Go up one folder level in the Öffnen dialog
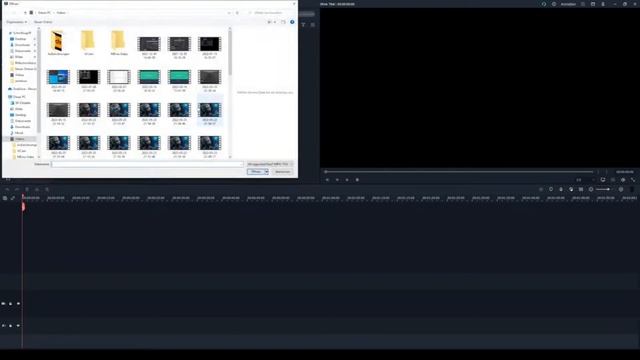Image resolution: width=640 pixels, height=360 pixels. (x=25, y=13)
